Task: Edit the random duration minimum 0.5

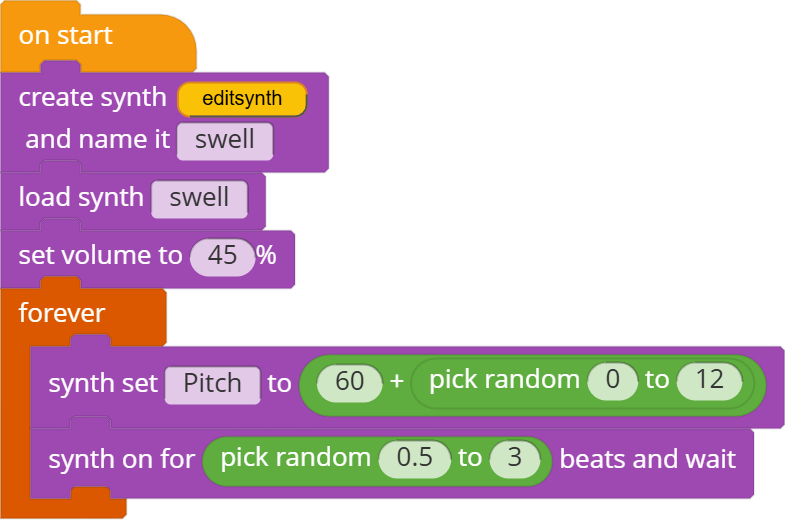Action: pyautogui.click(x=415, y=458)
